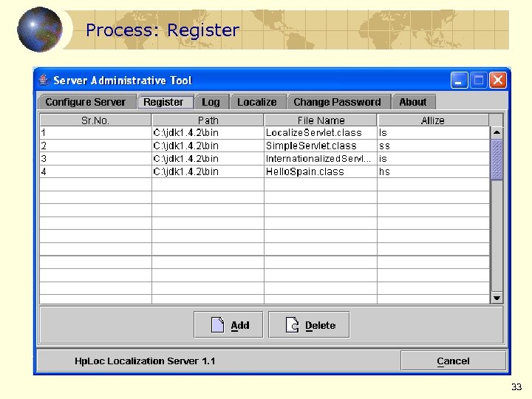
Task: Click the Sr.No. cell of row 2
Action: tap(95, 146)
